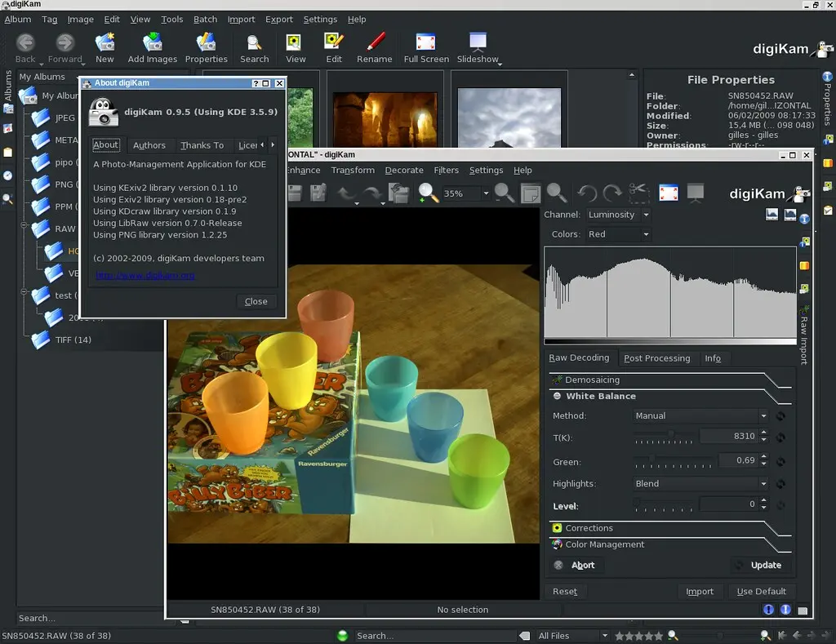Image resolution: width=836 pixels, height=644 pixels.
Task: Open the Channel dropdown showing Luminosity
Action: [617, 214]
